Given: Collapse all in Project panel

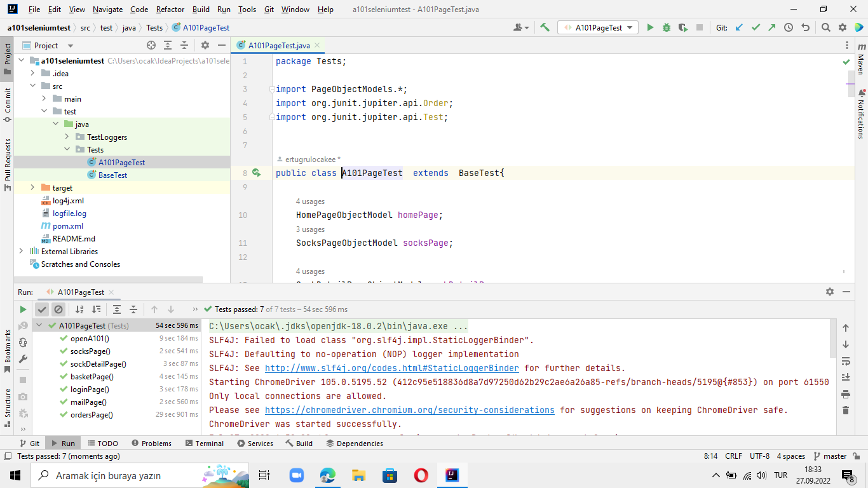Looking at the screenshot, I should (184, 45).
